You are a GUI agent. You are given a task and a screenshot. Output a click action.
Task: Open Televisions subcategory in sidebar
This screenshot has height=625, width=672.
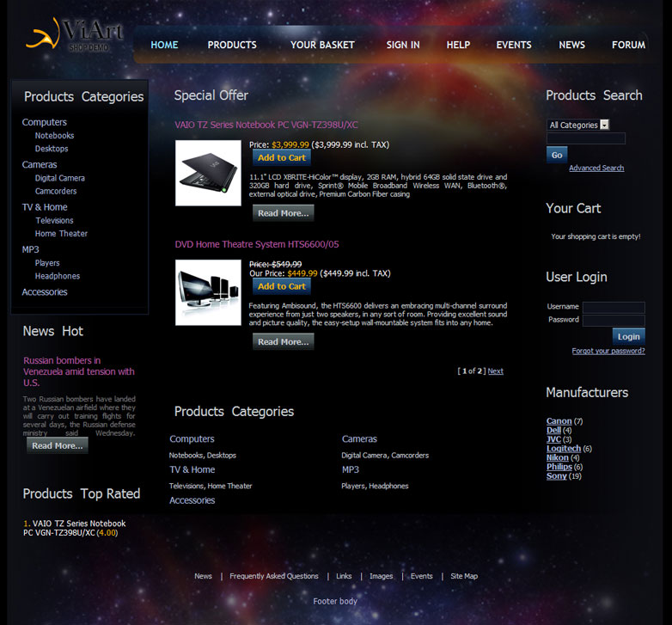[x=54, y=220]
